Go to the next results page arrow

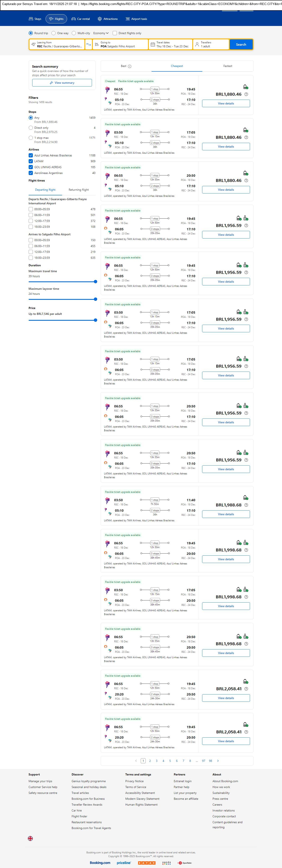[x=218, y=761]
